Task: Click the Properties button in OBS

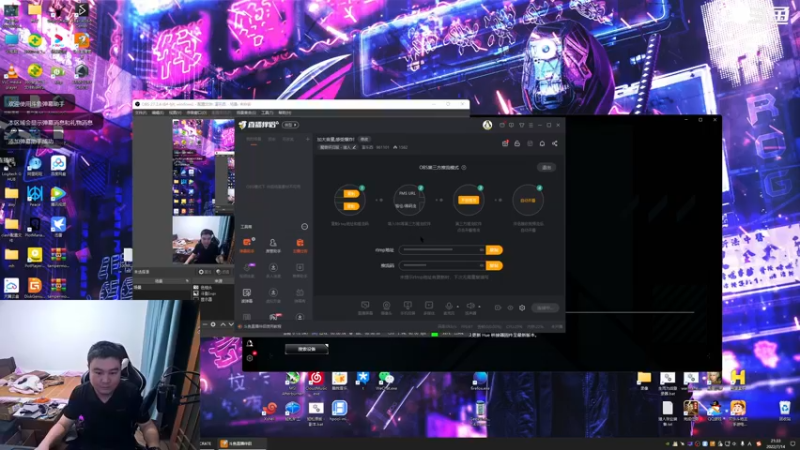Action: (204, 272)
